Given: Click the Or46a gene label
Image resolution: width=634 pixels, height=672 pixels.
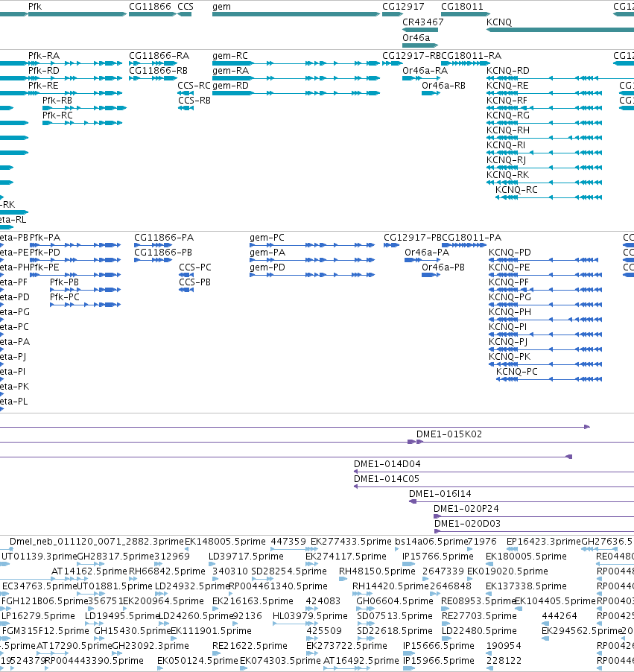Looking at the screenshot, I should tap(416, 38).
